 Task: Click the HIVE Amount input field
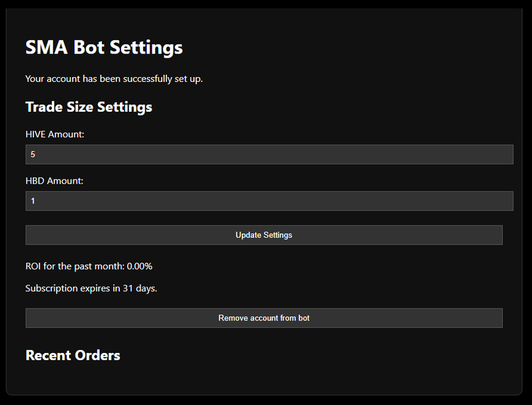(269, 154)
